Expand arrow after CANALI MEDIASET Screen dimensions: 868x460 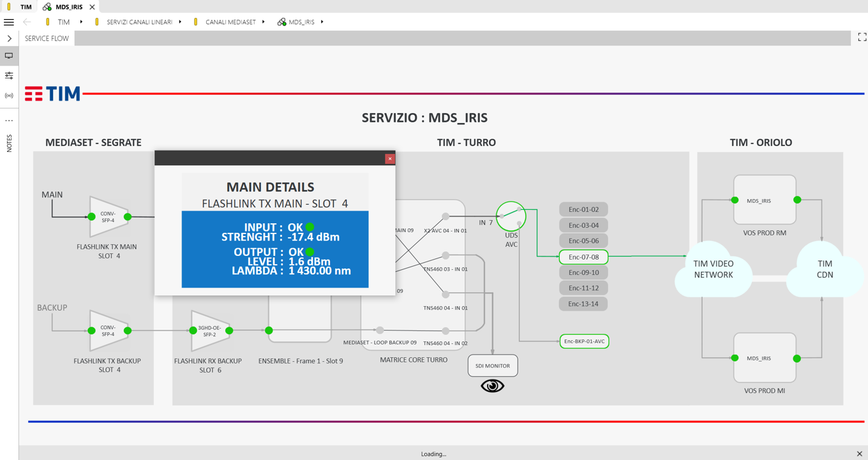[263, 22]
